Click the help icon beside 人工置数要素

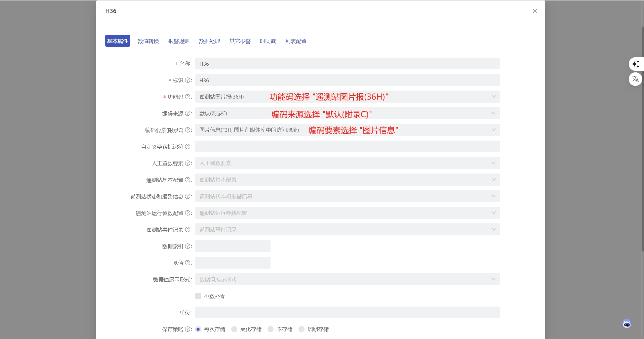click(x=187, y=163)
